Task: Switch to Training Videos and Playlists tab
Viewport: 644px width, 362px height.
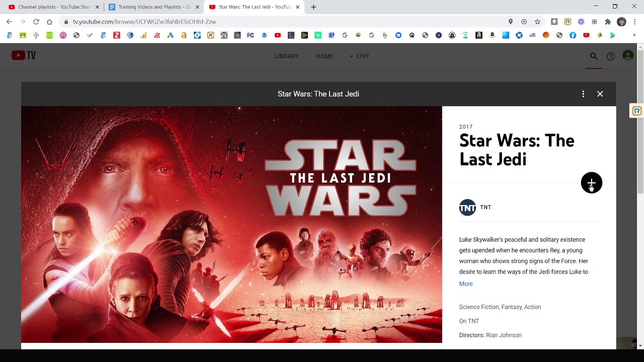Action: (154, 7)
